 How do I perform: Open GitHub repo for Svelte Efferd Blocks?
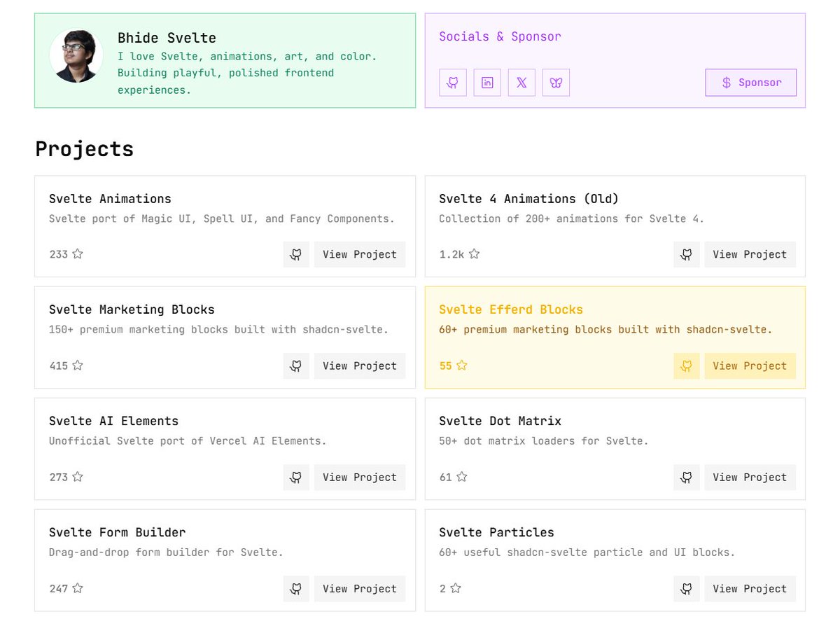click(x=687, y=366)
